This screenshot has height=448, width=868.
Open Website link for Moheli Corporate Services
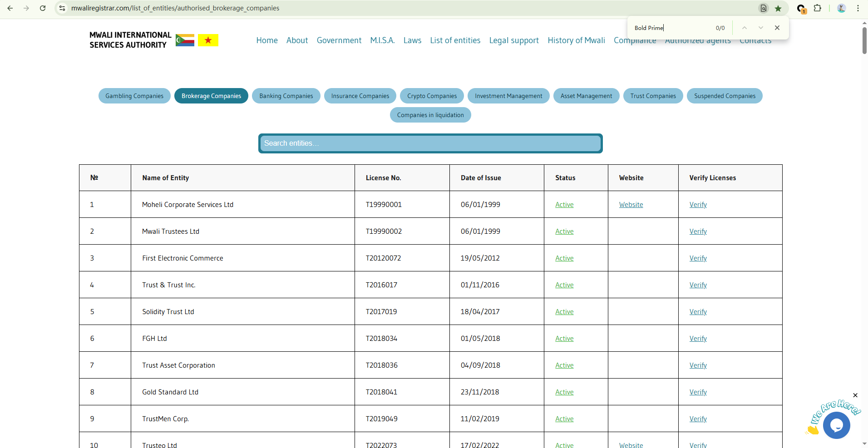[631, 205]
